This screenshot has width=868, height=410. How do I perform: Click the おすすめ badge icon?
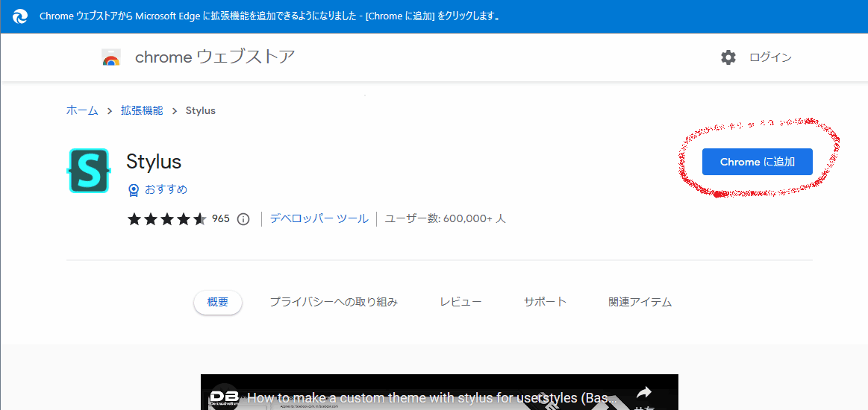[134, 190]
